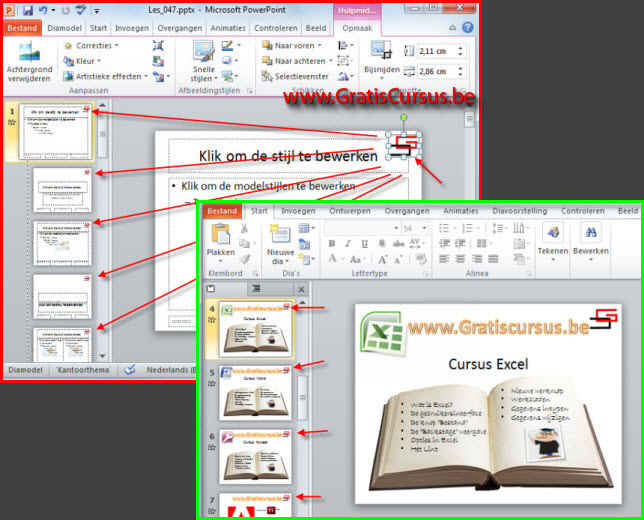The image size is (644, 520).
Task: Toggle Bold in Lettertype group
Action: tap(331, 244)
